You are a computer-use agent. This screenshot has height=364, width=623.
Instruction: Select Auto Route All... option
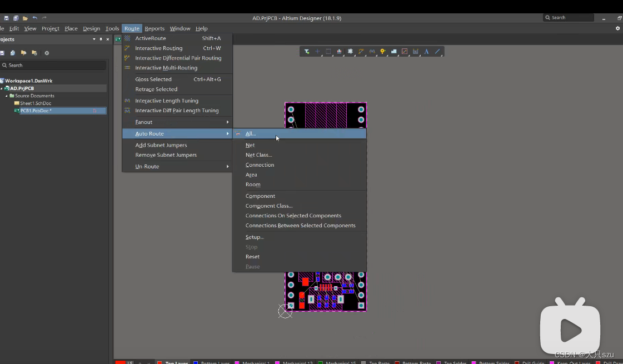point(299,133)
